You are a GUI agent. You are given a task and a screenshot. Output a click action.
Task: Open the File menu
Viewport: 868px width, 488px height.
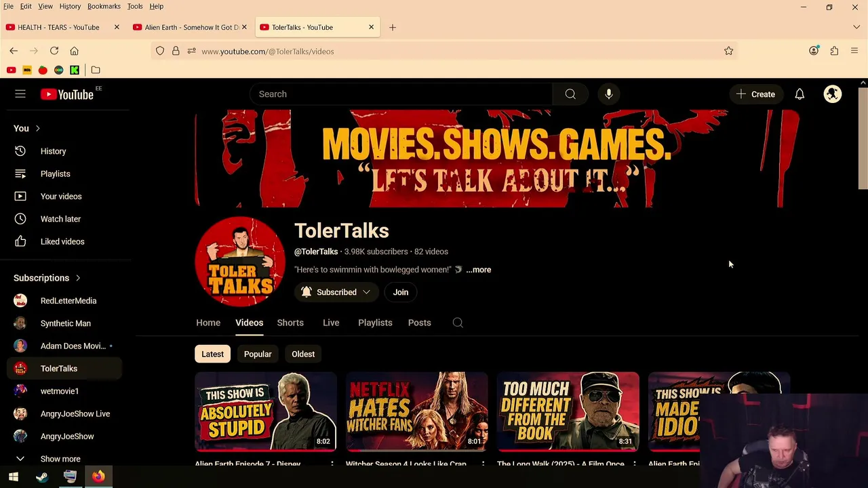coord(8,6)
